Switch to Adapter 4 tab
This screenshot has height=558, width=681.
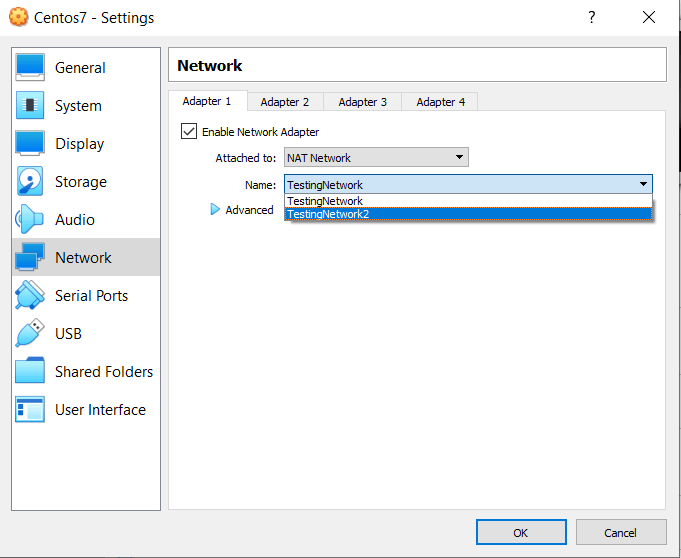(x=440, y=102)
